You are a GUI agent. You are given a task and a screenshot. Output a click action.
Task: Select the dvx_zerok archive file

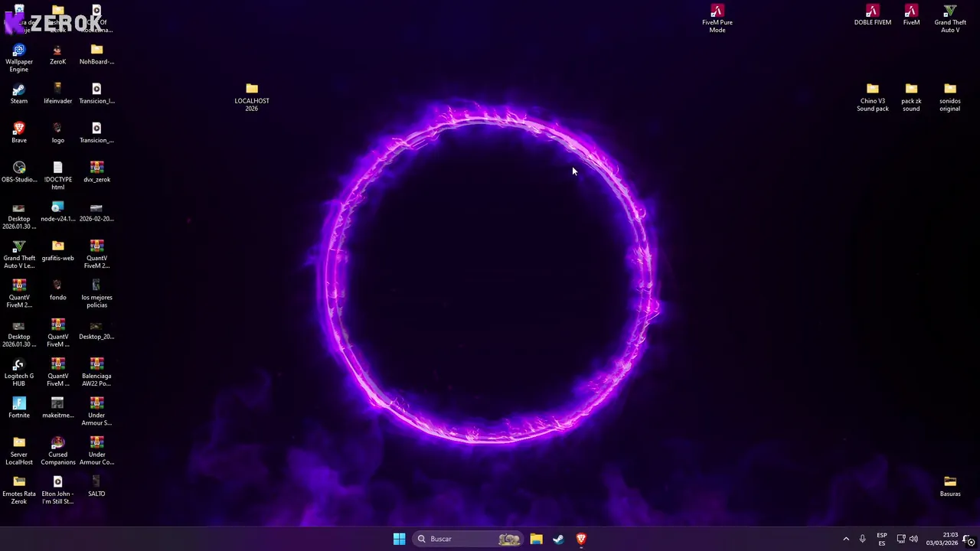tap(96, 172)
